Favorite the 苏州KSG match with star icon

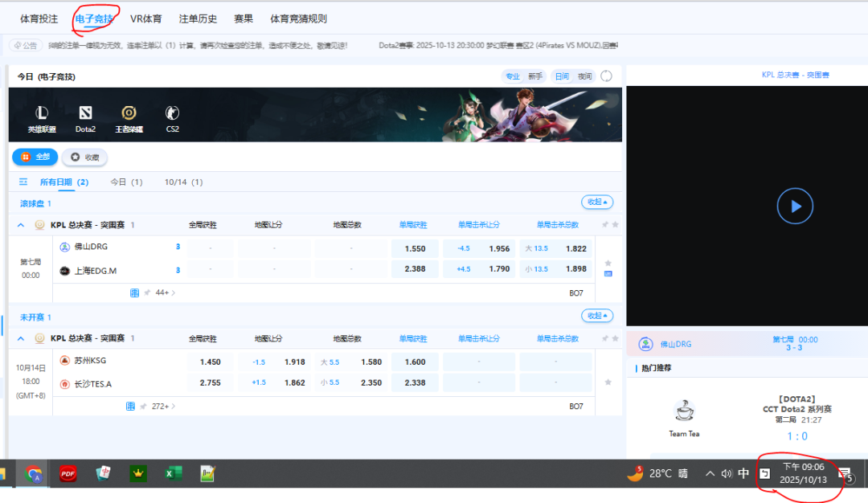coord(608,382)
